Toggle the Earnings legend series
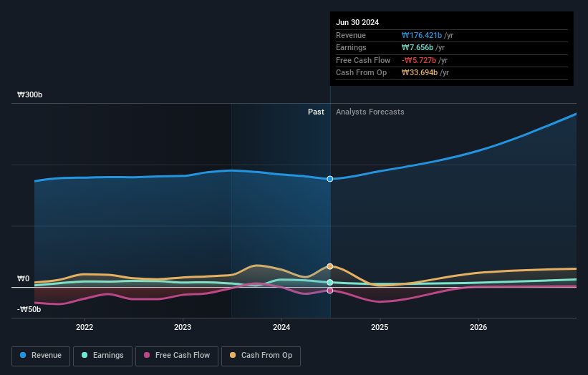Screen dimensions: 588x375 102,356
